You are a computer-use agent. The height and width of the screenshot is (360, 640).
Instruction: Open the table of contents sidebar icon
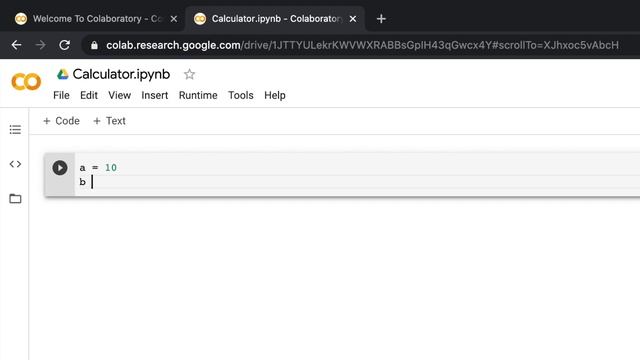[15, 130]
